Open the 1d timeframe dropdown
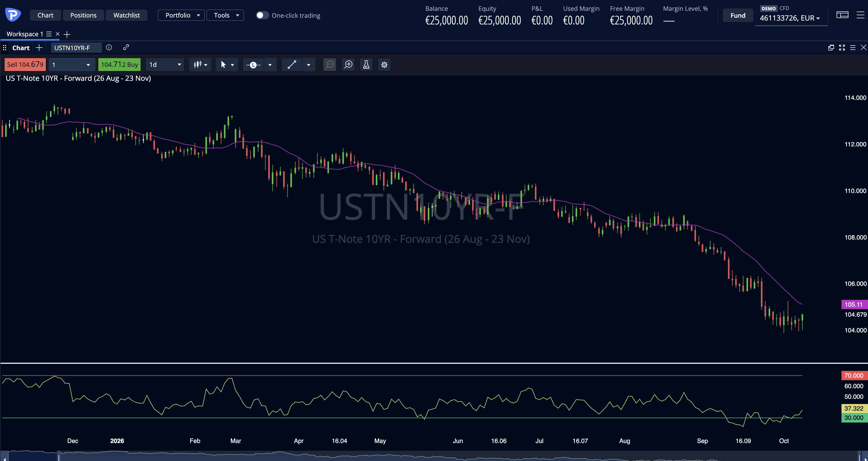 165,65
